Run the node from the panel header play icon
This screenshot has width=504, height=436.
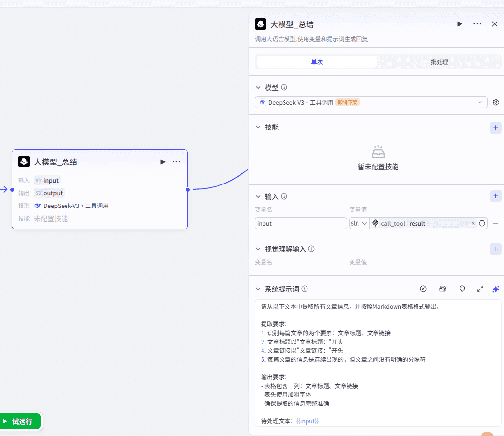point(460,24)
